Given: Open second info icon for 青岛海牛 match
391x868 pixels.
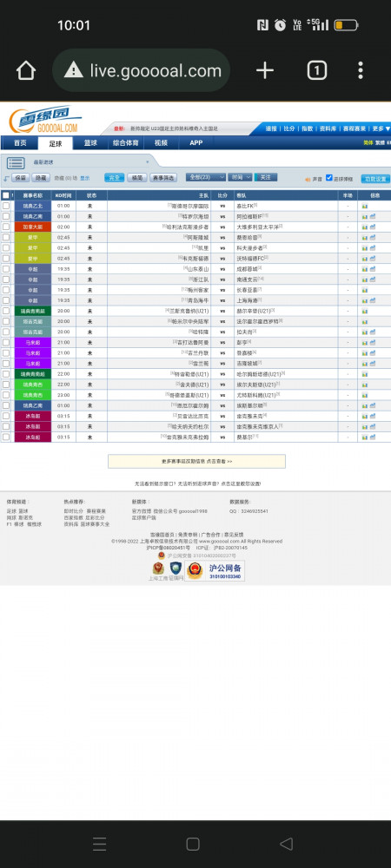Looking at the screenshot, I should tap(373, 300).
